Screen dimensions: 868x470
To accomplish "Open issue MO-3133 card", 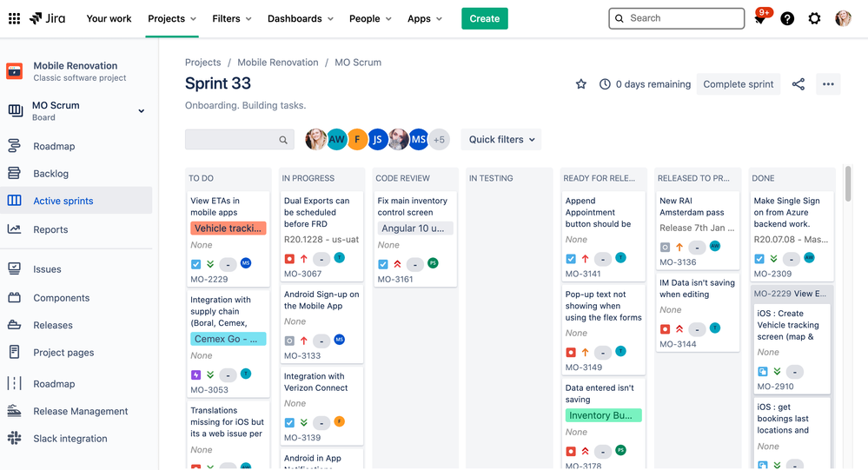I will pyautogui.click(x=321, y=324).
